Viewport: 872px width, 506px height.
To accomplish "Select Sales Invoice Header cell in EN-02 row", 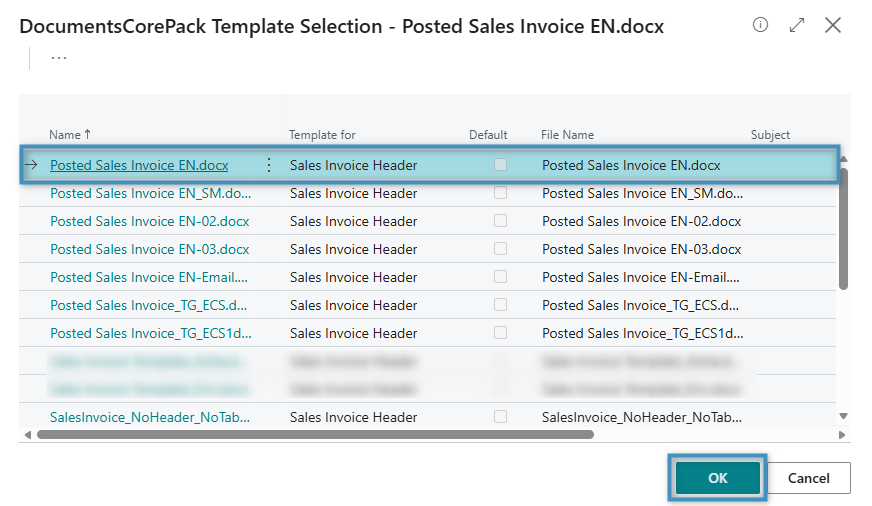I will pyautogui.click(x=353, y=221).
